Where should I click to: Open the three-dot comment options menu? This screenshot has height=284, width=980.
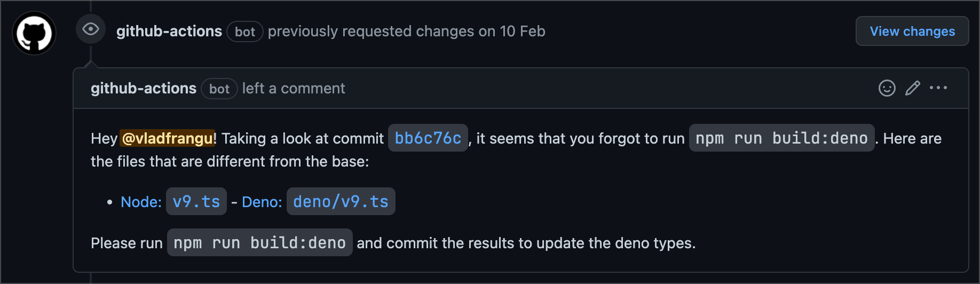coord(938,88)
